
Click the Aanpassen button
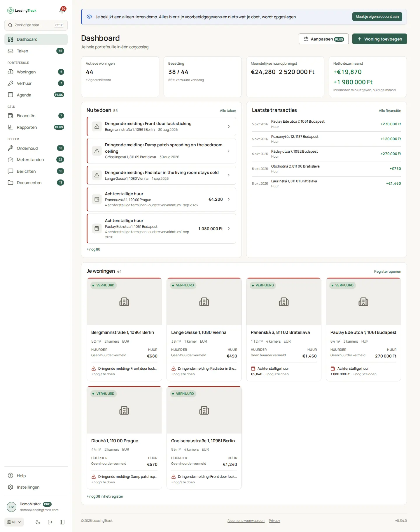324,39
